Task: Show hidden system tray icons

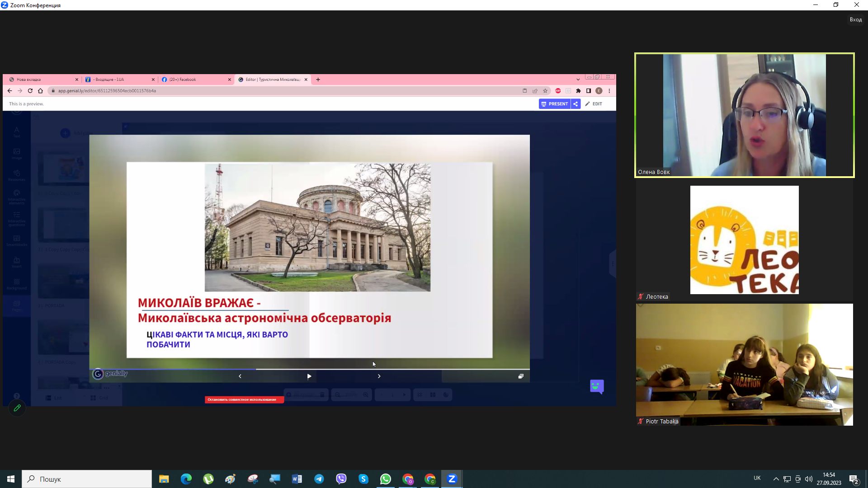Action: (x=776, y=479)
